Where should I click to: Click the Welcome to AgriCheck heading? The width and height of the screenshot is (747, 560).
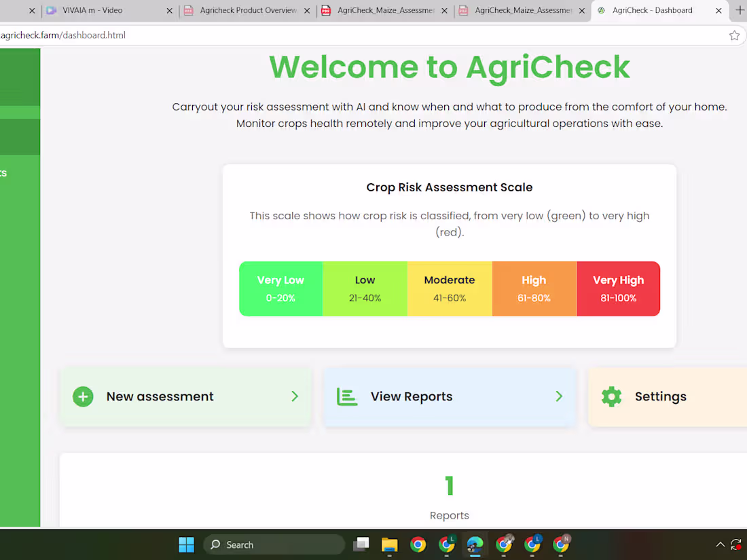coord(450,67)
